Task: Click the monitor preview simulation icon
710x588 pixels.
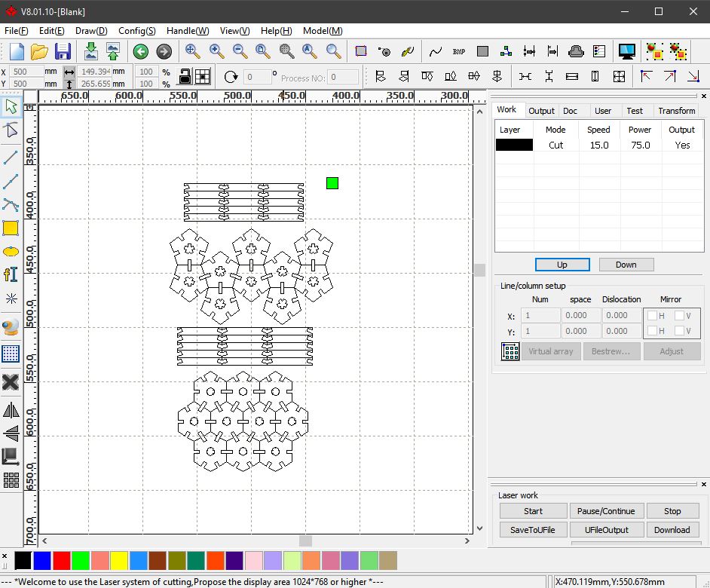Action: pos(626,51)
